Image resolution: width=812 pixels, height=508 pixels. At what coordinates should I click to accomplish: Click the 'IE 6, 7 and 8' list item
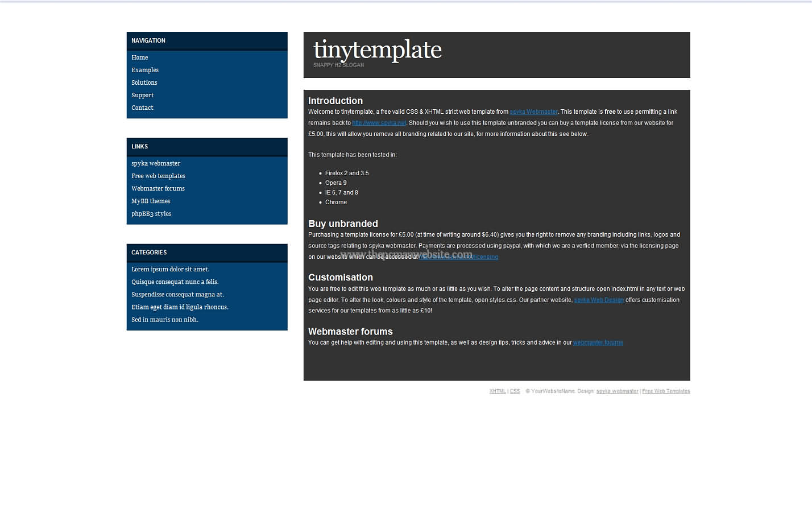[342, 192]
